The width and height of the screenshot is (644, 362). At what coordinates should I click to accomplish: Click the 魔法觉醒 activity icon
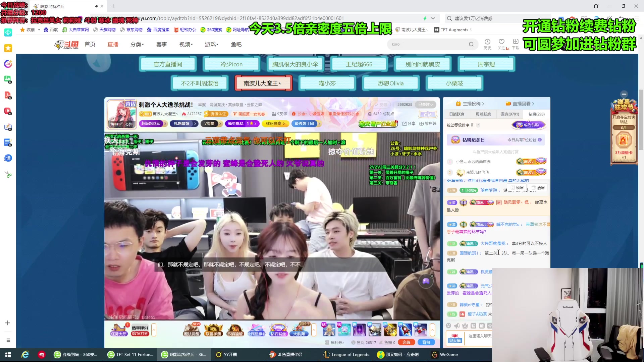tap(192, 330)
